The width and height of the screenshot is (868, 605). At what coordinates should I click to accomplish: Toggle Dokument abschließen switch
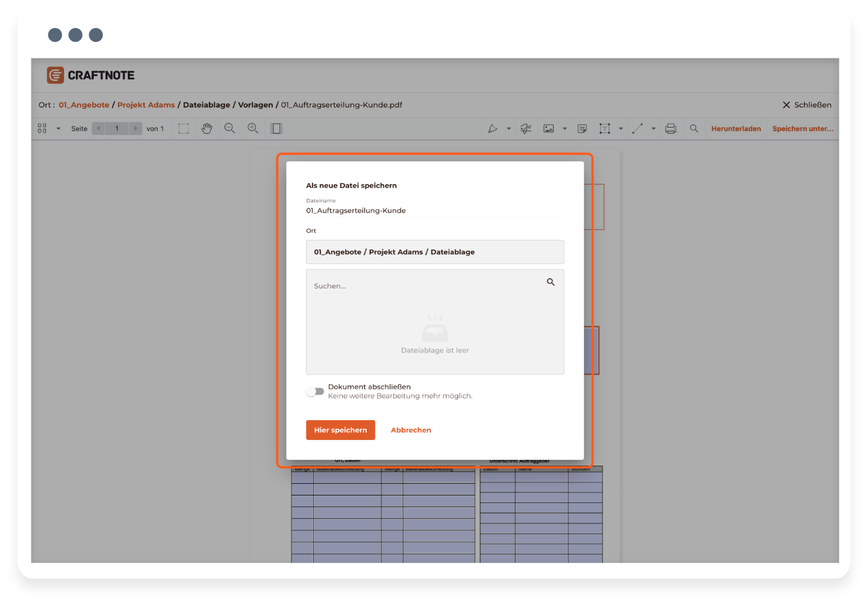coord(315,392)
